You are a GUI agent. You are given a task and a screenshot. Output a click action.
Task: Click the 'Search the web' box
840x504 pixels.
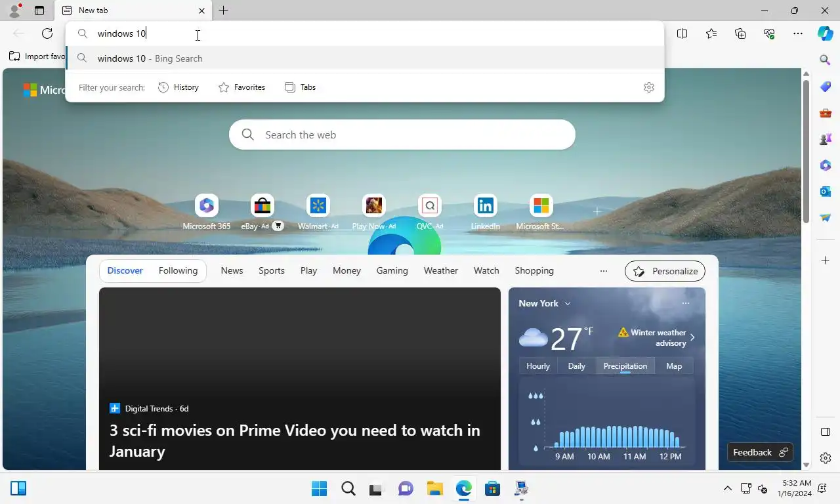(x=402, y=135)
